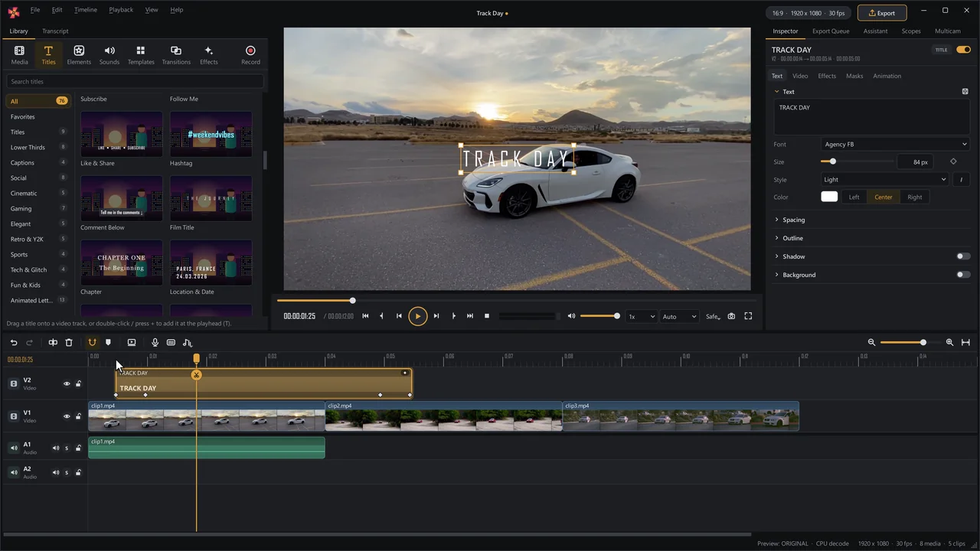Open the Effects library section
Image resolution: width=980 pixels, height=551 pixels.
[209, 54]
